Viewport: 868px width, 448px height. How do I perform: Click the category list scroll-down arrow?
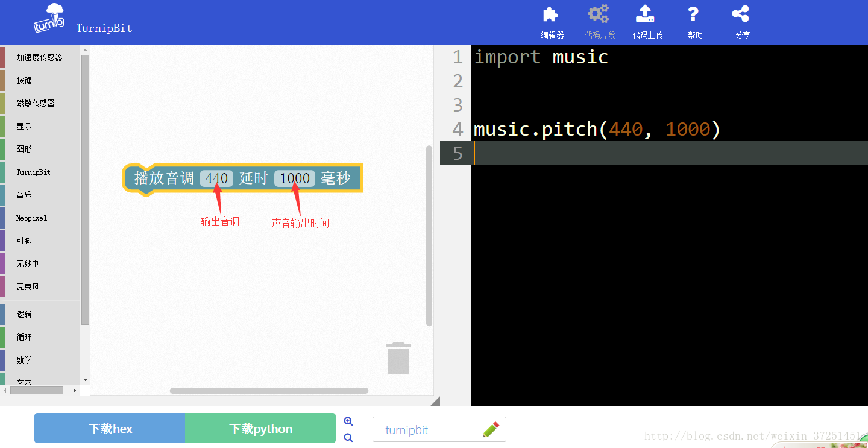[x=85, y=380]
